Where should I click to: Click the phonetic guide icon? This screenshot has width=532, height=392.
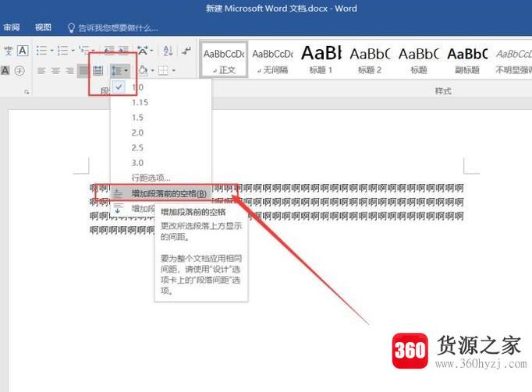point(8,51)
